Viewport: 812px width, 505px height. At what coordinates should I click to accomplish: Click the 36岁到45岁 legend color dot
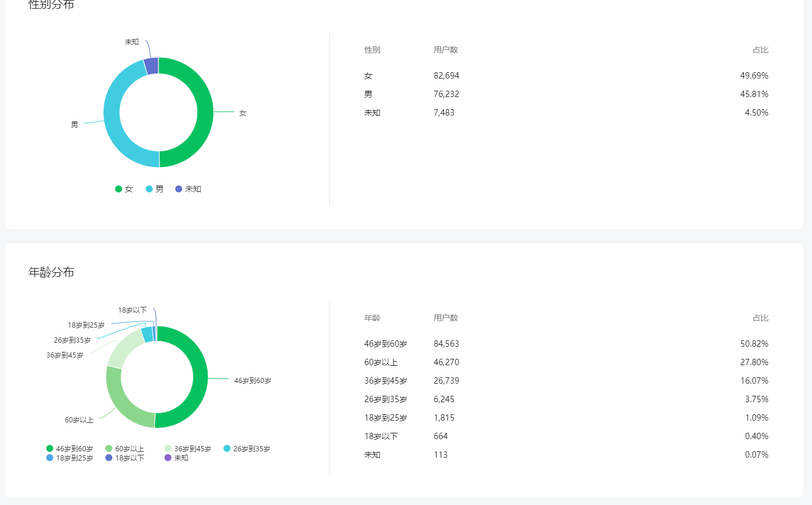(168, 448)
